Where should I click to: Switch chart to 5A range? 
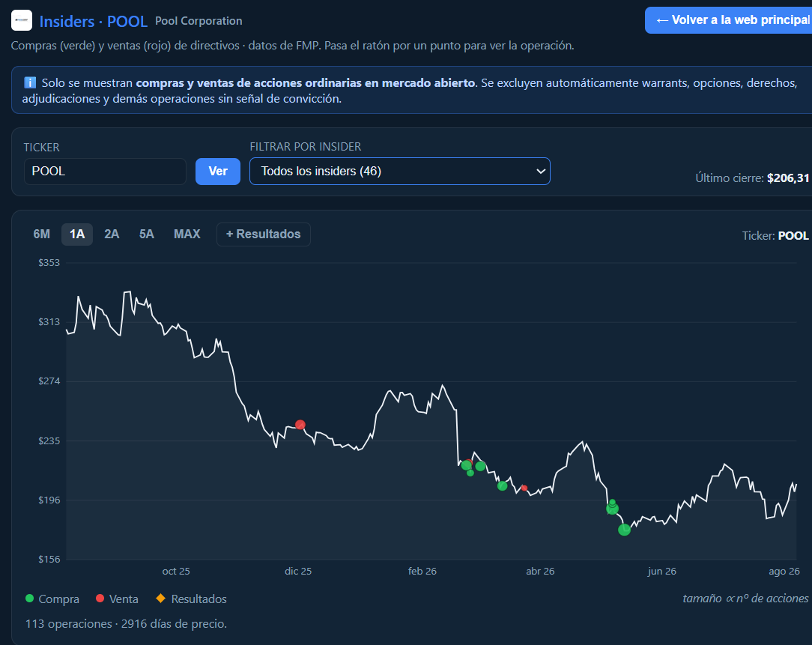tap(147, 234)
